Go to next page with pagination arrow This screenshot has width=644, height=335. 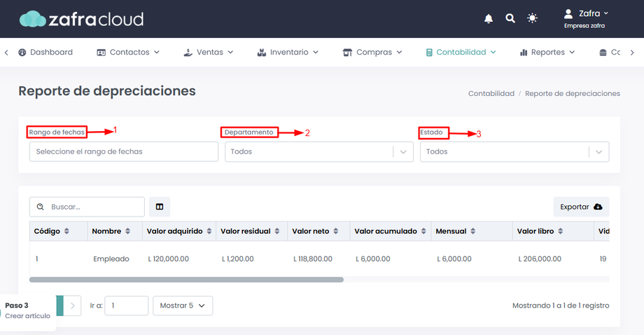click(72, 306)
